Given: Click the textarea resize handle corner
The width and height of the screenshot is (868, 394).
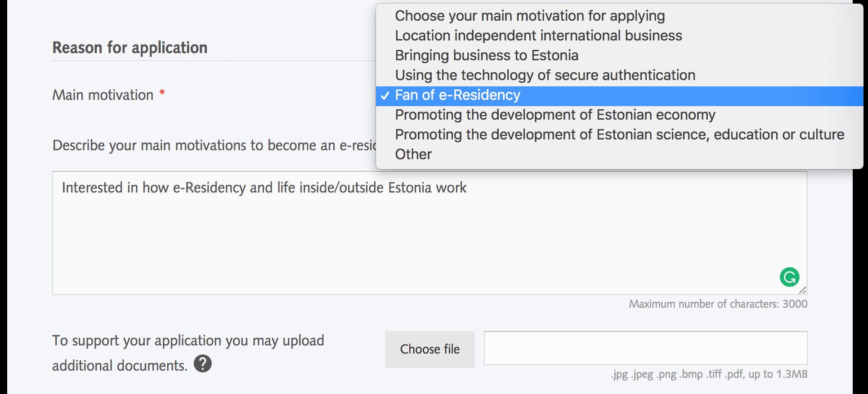Looking at the screenshot, I should pyautogui.click(x=803, y=290).
